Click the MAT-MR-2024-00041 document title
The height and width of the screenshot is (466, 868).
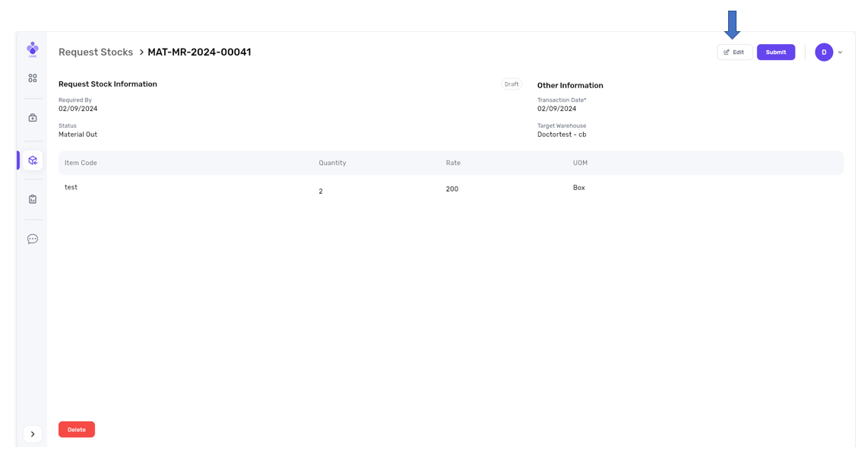199,52
